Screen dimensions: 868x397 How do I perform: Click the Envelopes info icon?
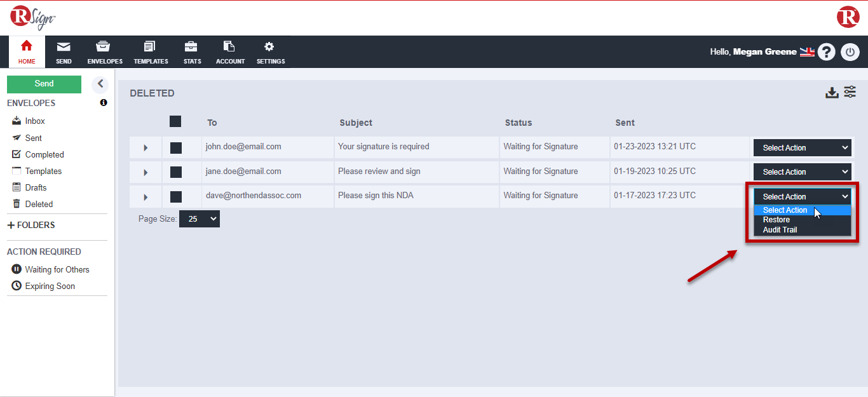(104, 103)
